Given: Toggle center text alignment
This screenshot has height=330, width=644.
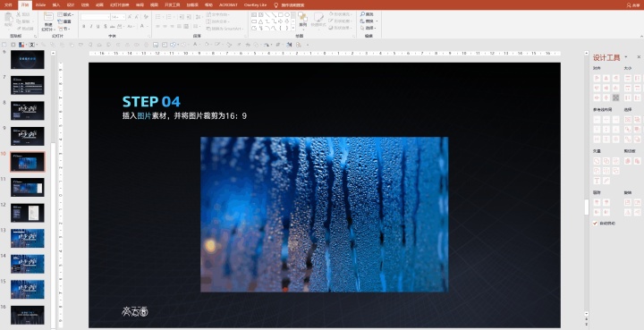Looking at the screenshot, I should (165, 26).
